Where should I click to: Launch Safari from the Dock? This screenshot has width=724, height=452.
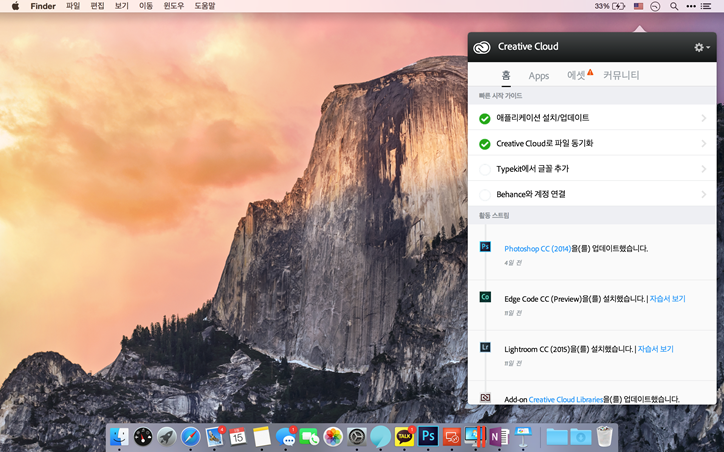[191, 436]
